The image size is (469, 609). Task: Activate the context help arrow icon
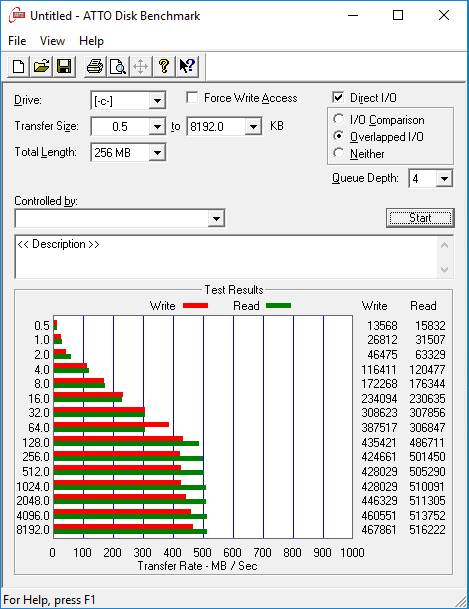tap(188, 66)
